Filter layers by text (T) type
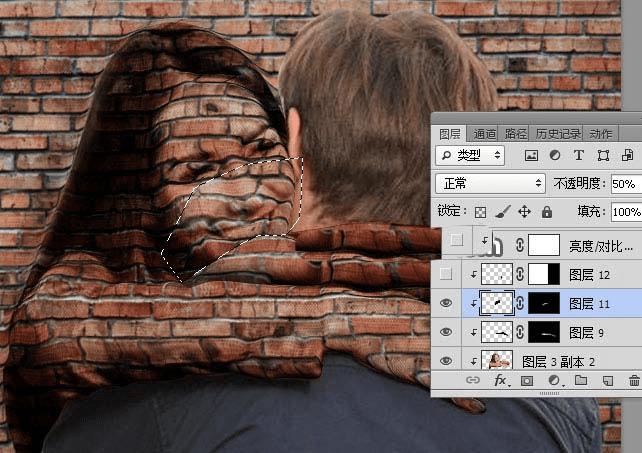The height and width of the screenshot is (453, 642). (579, 155)
